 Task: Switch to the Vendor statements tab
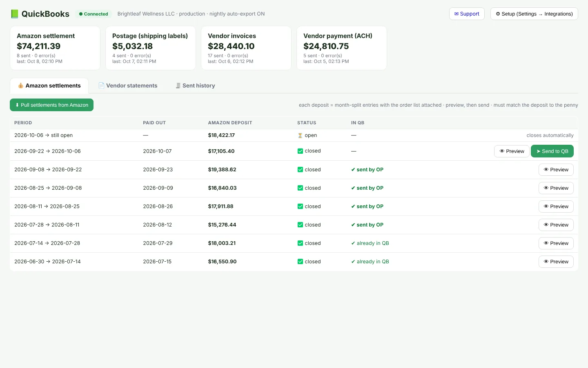pos(128,85)
